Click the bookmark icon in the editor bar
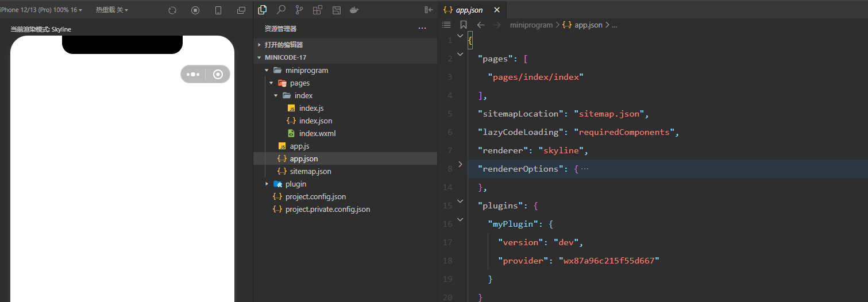The width and height of the screenshot is (868, 302). 463,25
